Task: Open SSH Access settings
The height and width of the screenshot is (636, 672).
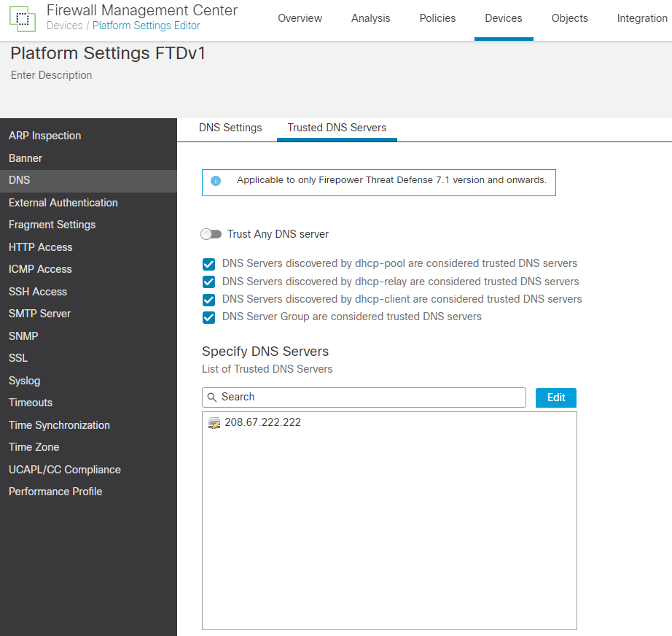Action: [x=38, y=292]
